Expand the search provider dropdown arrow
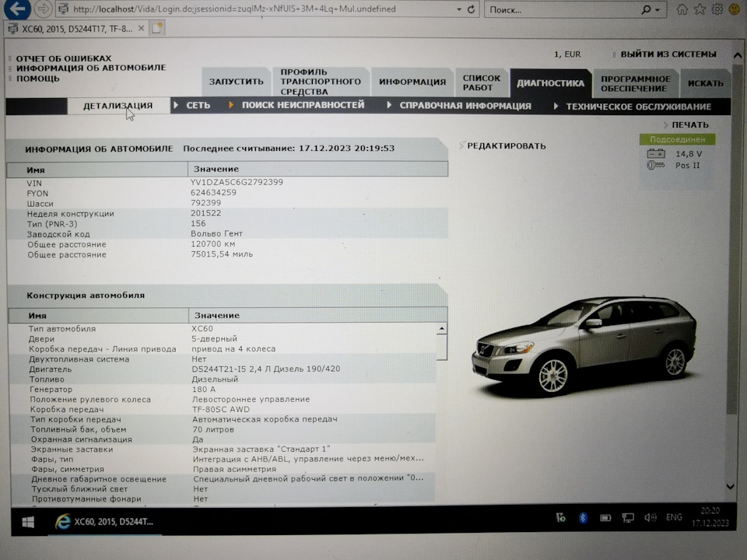 click(658, 9)
